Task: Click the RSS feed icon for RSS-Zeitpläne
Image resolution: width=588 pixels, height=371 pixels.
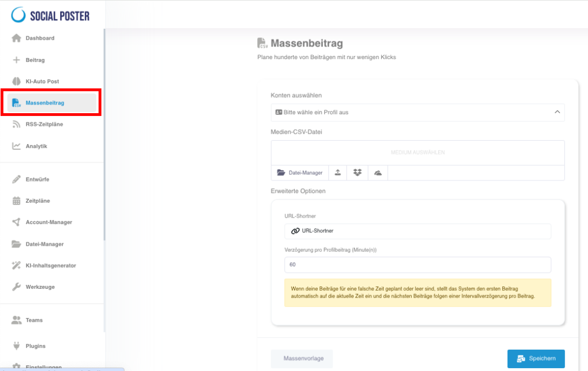Action: click(16, 124)
